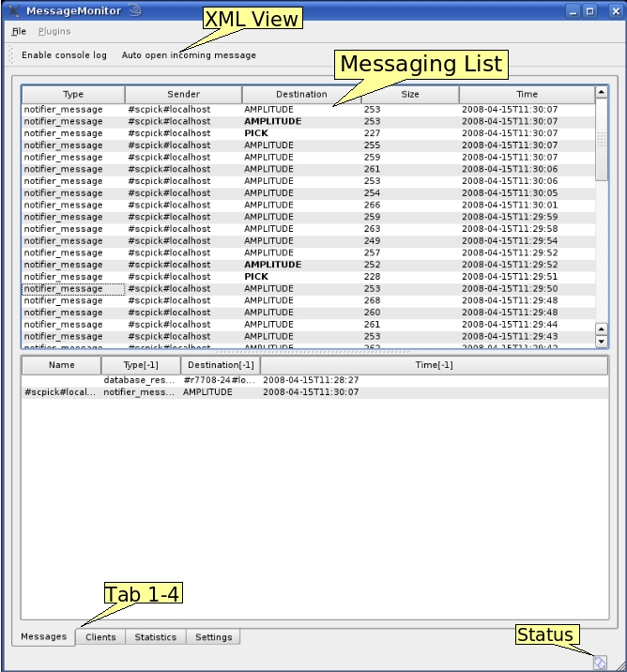The width and height of the screenshot is (627, 672).
Task: Sort message list by Type column
Action: point(73,95)
